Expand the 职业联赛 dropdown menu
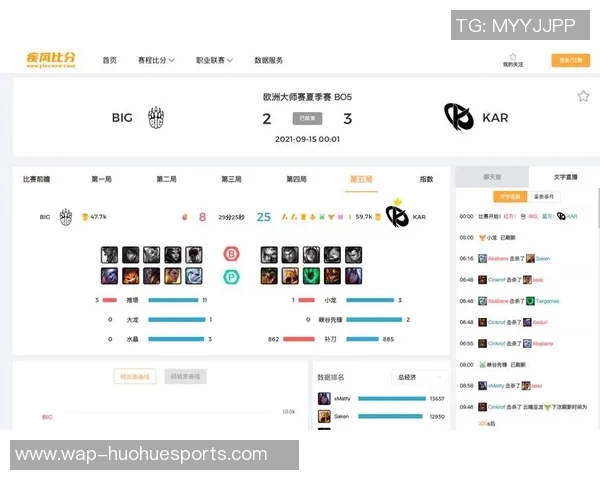This screenshot has height=480, width=600. click(x=214, y=60)
